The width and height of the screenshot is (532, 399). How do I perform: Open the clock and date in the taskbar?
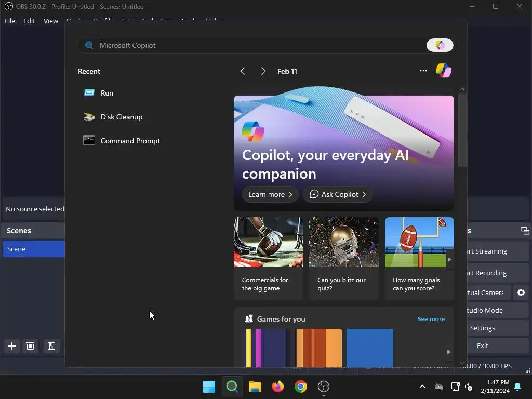[495, 387]
